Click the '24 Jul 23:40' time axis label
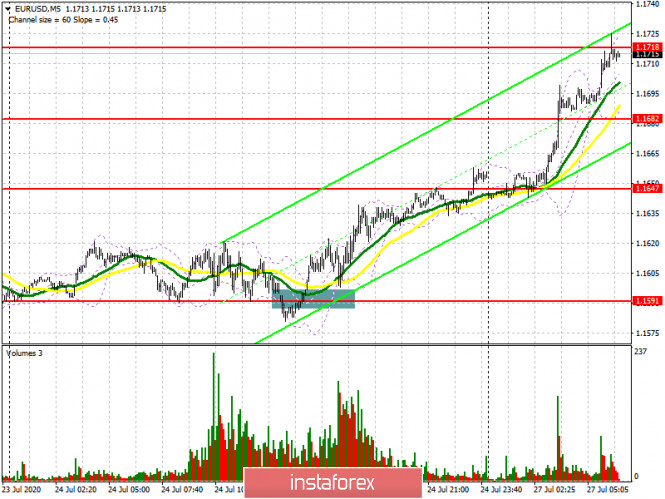The width and height of the screenshot is (665, 499). click(501, 489)
